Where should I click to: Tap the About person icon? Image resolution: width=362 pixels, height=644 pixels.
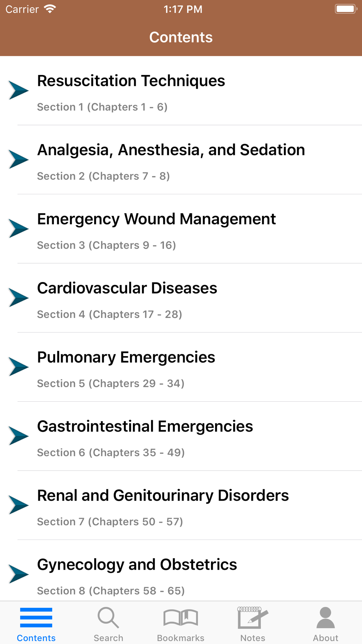[325, 618]
